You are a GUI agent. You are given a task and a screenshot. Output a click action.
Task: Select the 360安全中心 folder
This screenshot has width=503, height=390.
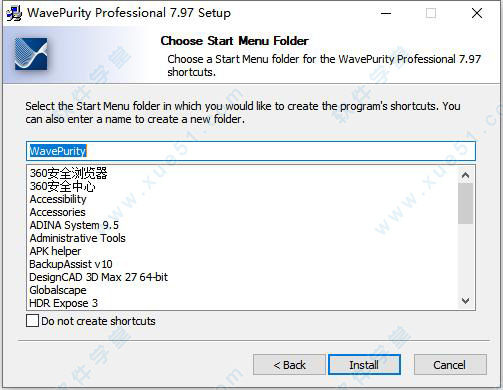62,186
